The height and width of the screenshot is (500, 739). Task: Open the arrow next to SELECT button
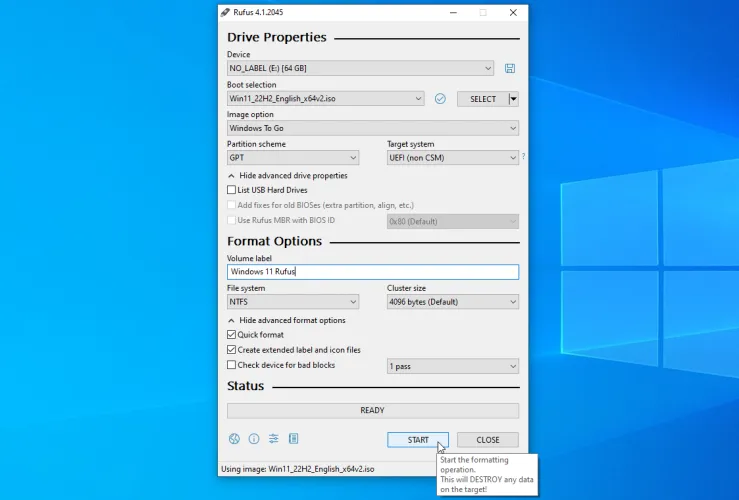[x=513, y=99]
